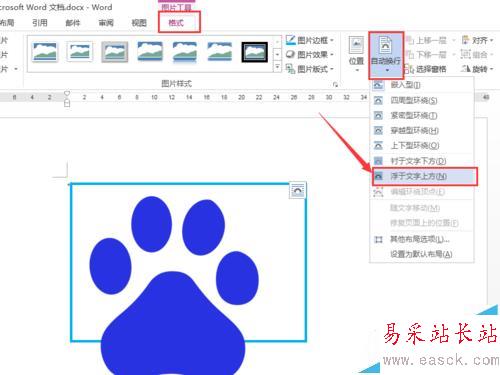Click the 衬于文字下方 wrap icon
The height and width of the screenshot is (375, 500).
378,161
